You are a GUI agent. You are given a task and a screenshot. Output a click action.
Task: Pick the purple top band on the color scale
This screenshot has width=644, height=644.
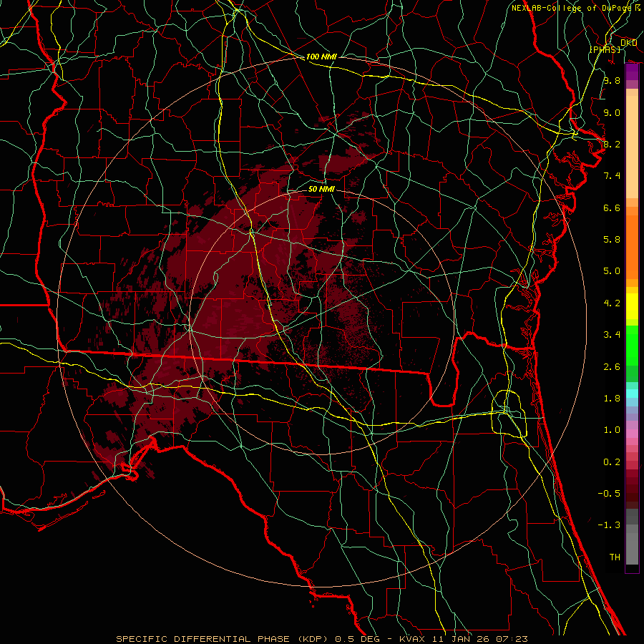[632, 72]
